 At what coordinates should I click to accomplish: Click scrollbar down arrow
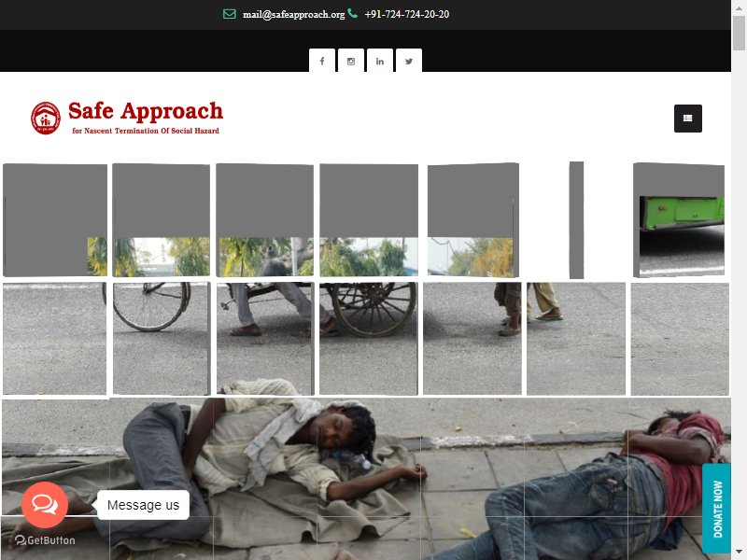tap(740, 553)
